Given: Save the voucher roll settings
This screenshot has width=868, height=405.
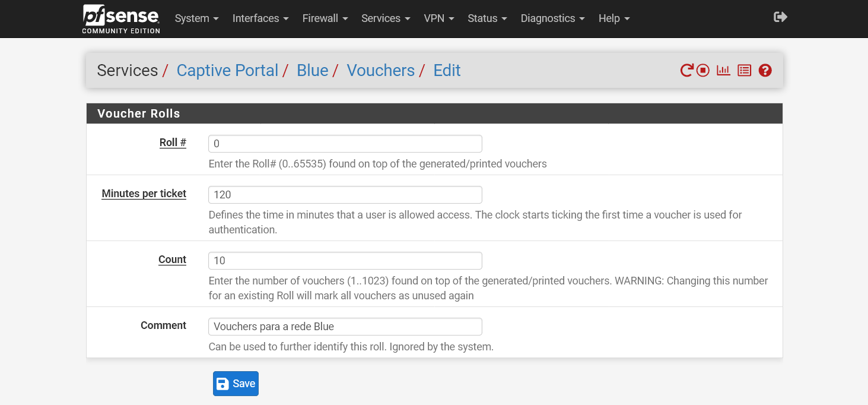Looking at the screenshot, I should click(x=236, y=383).
